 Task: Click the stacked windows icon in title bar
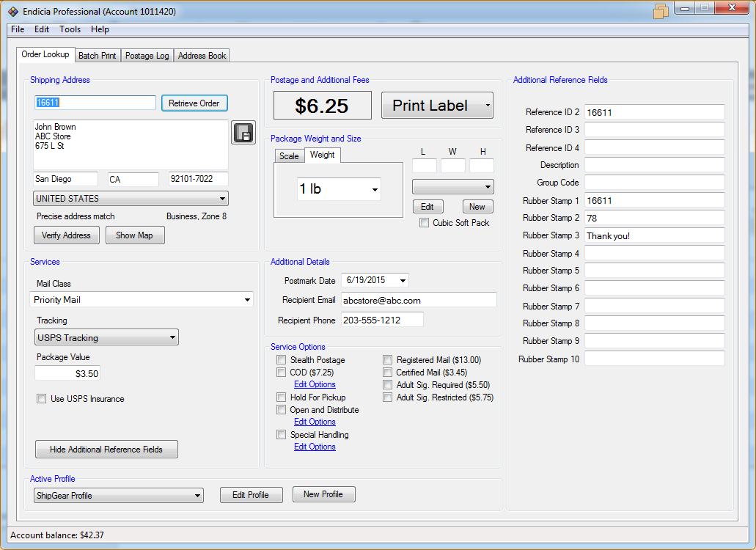(661, 10)
